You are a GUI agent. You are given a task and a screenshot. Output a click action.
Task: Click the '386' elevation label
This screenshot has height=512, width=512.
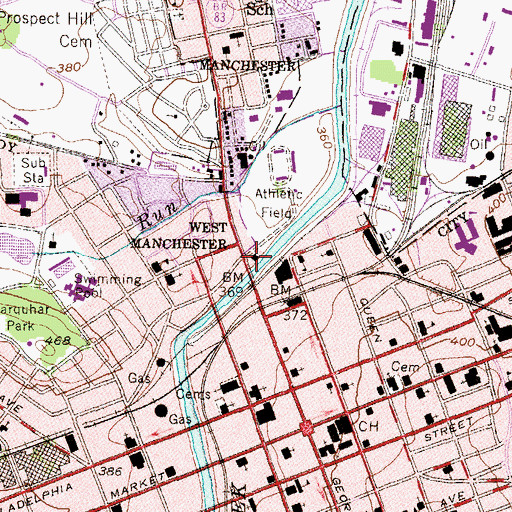tap(111, 471)
